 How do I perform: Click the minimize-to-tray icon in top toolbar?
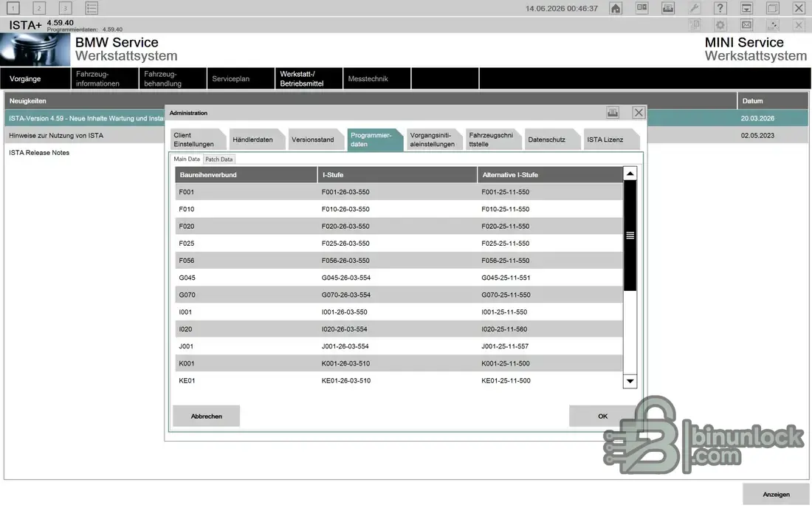pyautogui.click(x=746, y=8)
